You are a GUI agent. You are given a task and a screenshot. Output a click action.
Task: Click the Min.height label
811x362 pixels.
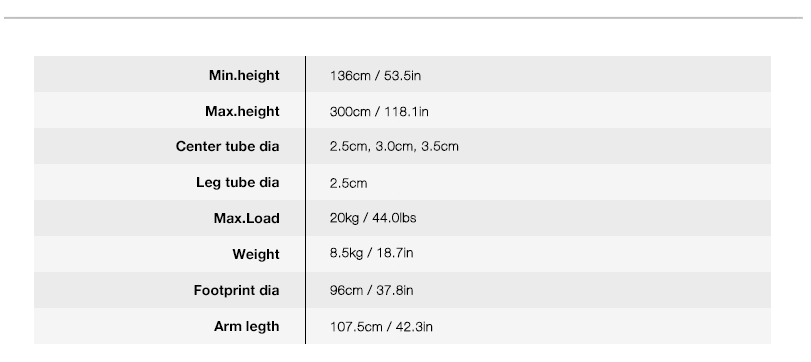(244, 76)
